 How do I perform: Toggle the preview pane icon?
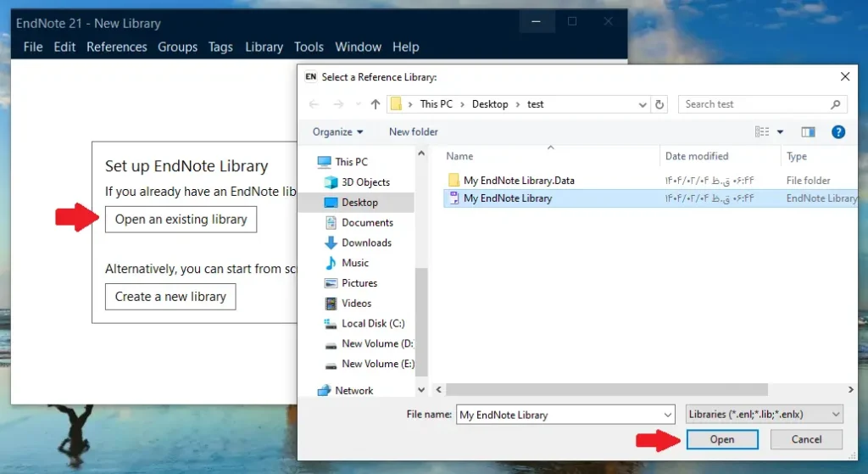[x=808, y=131]
